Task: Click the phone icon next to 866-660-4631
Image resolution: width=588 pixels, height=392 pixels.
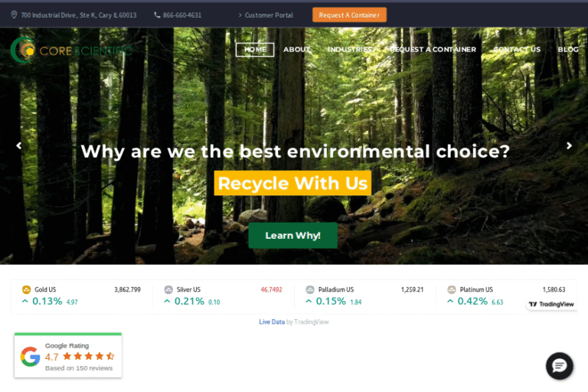Action: pyautogui.click(x=157, y=15)
